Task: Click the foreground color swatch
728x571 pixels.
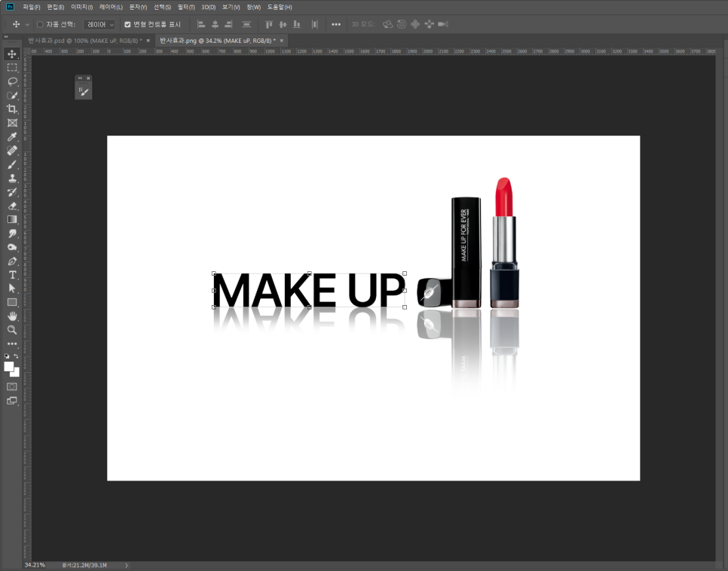Action: 9,366
